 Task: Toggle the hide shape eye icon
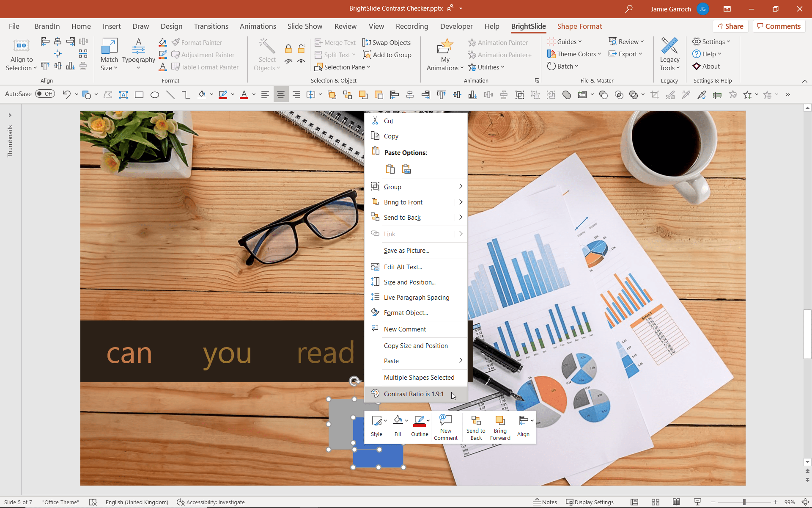coord(288,61)
